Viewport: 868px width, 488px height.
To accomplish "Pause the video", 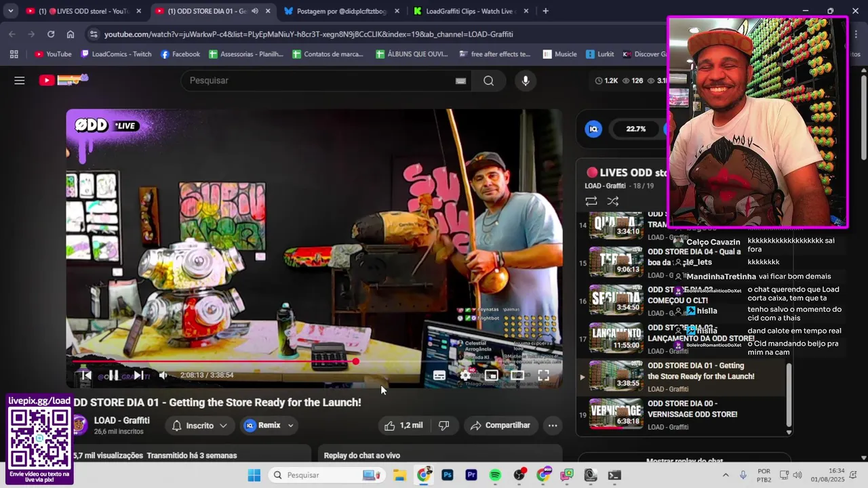I will (113, 375).
